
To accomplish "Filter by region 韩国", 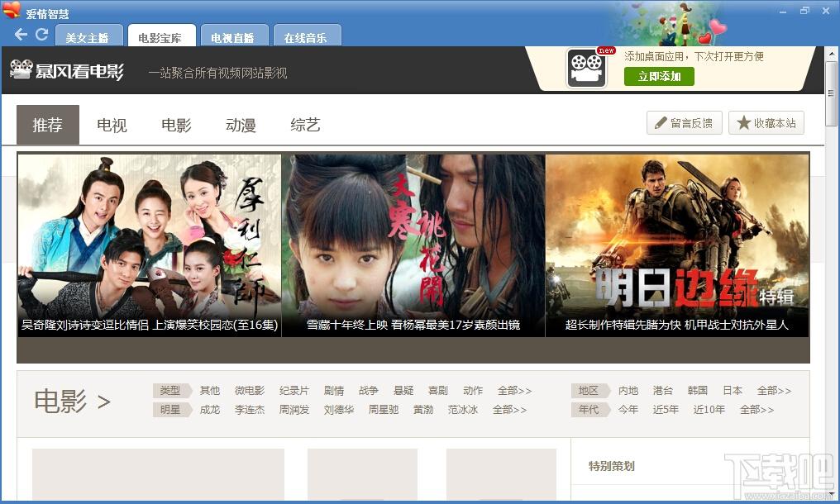I will 698,391.
